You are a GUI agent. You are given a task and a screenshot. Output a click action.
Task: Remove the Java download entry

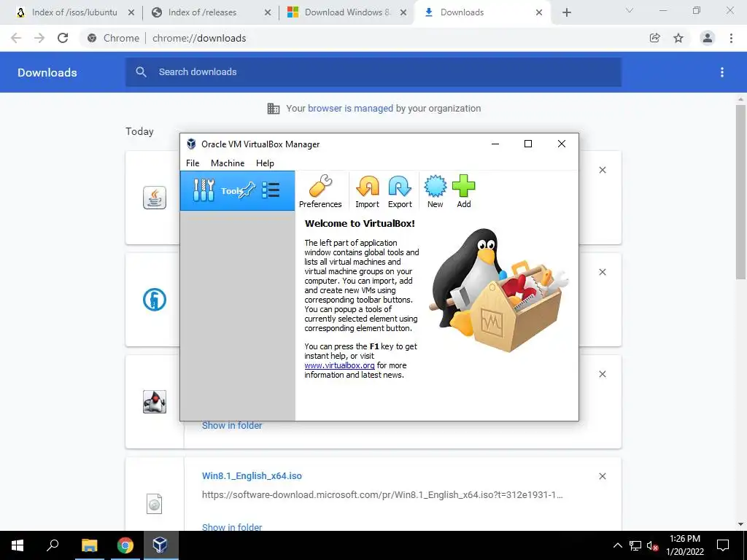point(602,170)
